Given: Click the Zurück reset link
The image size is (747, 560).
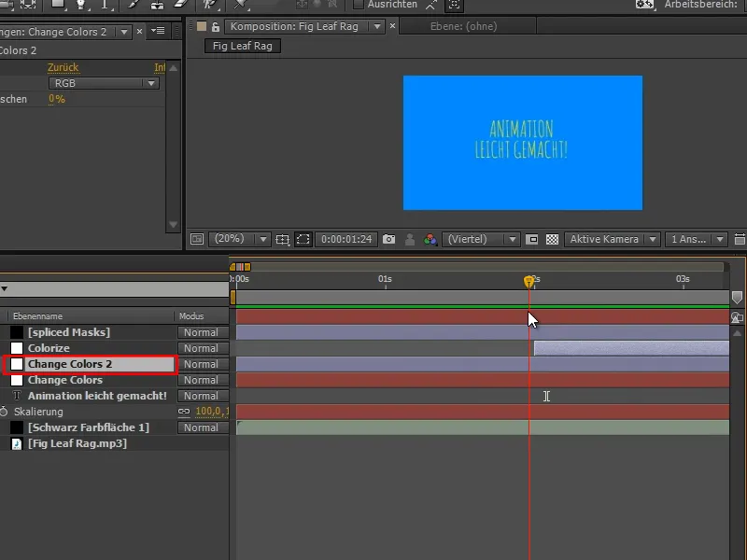Looking at the screenshot, I should tap(63, 67).
